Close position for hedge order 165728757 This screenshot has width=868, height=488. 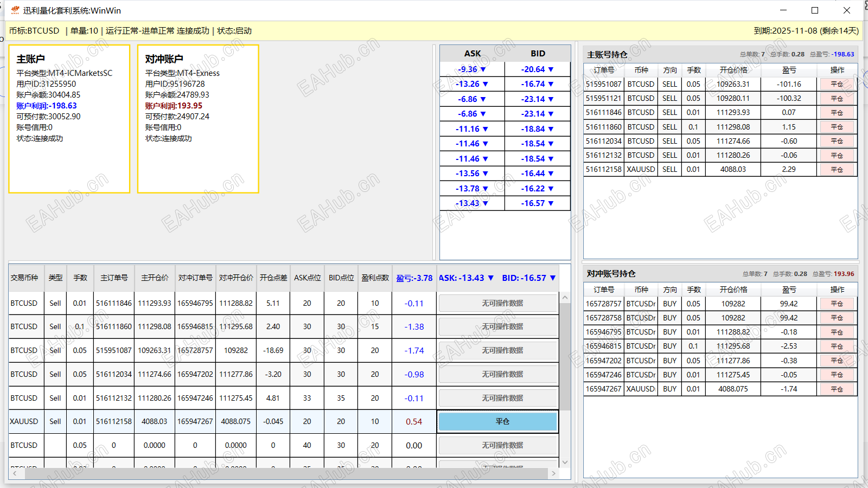click(x=837, y=304)
